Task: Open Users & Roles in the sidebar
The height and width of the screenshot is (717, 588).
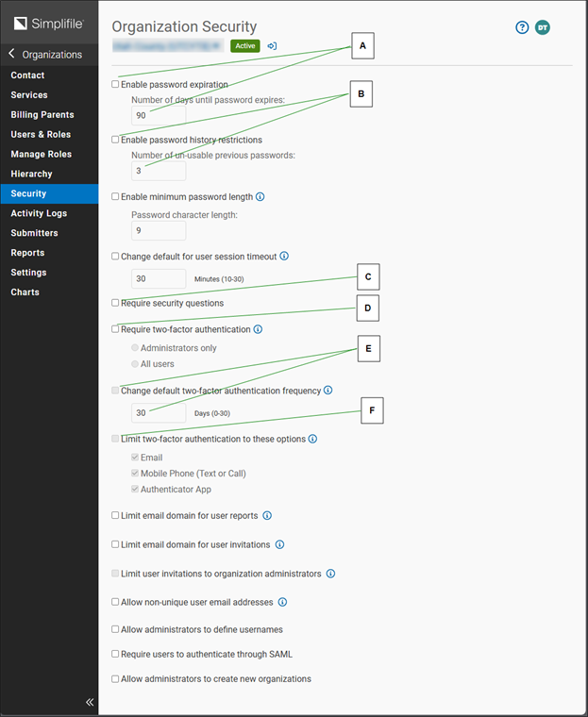Action: coord(49,134)
